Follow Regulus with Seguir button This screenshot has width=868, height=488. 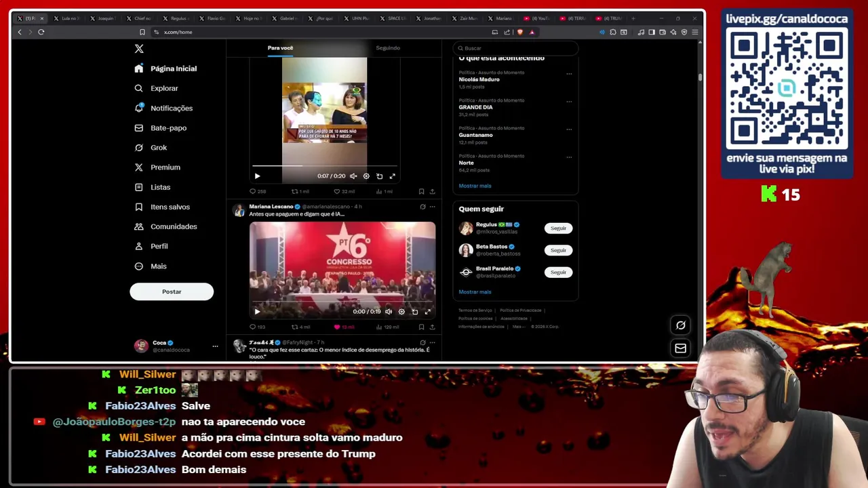[558, 228]
